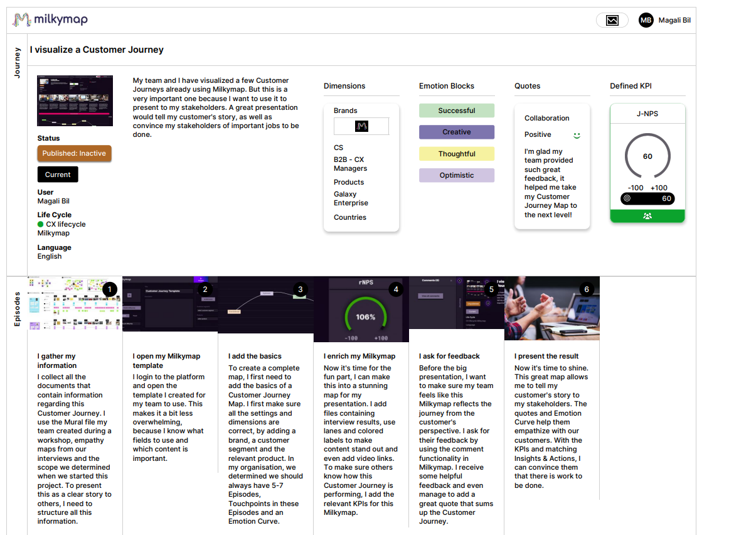Open the journey preview thumbnail

[75, 101]
